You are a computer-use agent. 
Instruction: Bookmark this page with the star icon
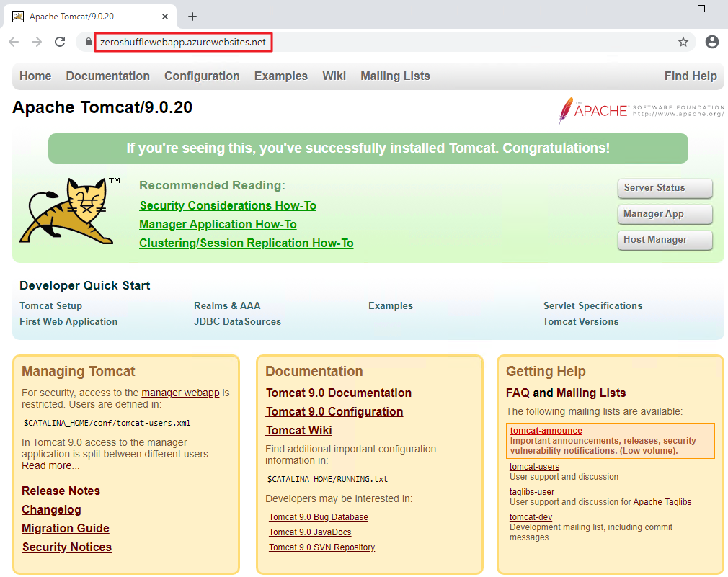683,43
